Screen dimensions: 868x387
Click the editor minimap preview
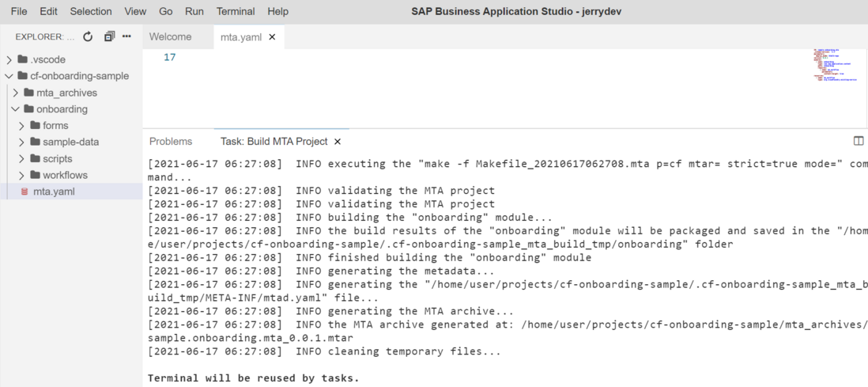pyautogui.click(x=836, y=66)
